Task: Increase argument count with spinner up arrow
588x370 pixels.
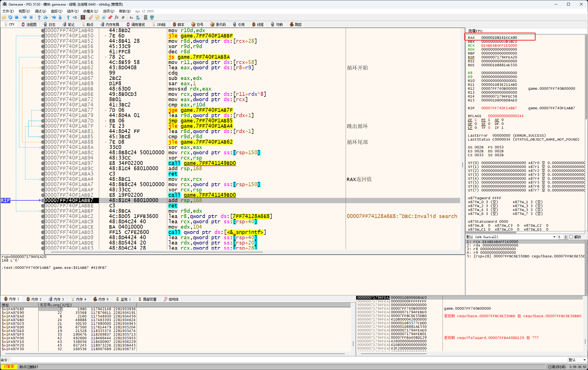Action: tap(566, 236)
